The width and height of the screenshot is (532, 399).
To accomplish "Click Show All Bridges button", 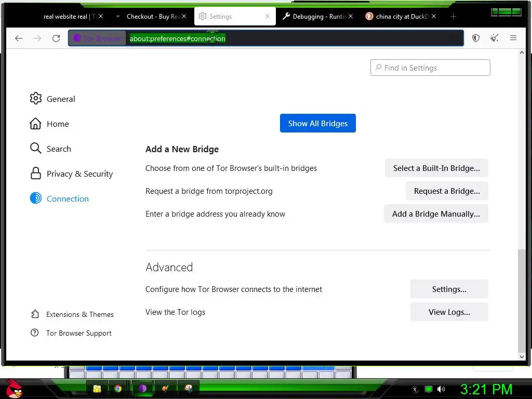I will pyautogui.click(x=318, y=123).
